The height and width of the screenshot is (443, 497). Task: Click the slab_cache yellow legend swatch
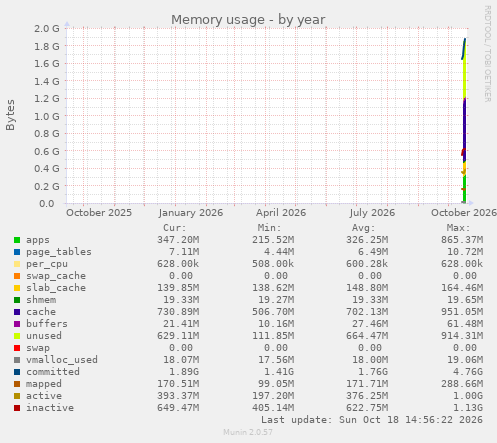[17, 288]
